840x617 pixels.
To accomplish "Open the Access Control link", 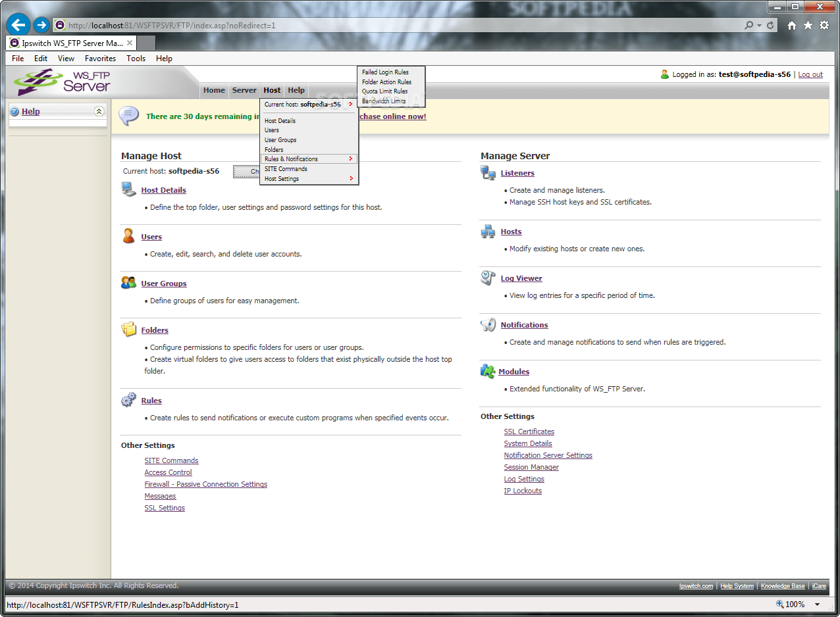I will tap(168, 473).
